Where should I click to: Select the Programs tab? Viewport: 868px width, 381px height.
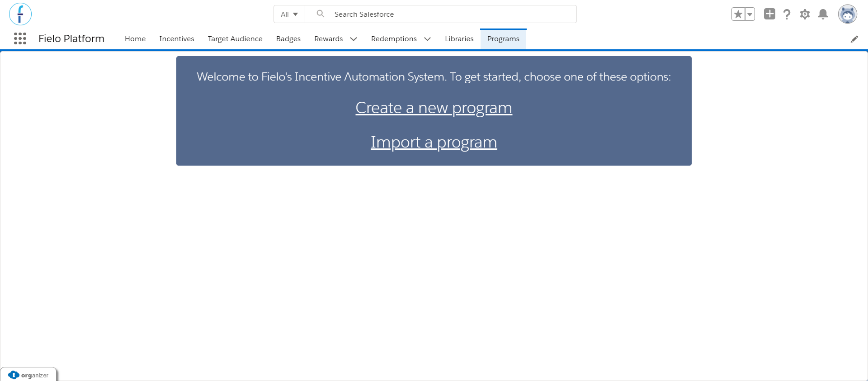pyautogui.click(x=503, y=39)
